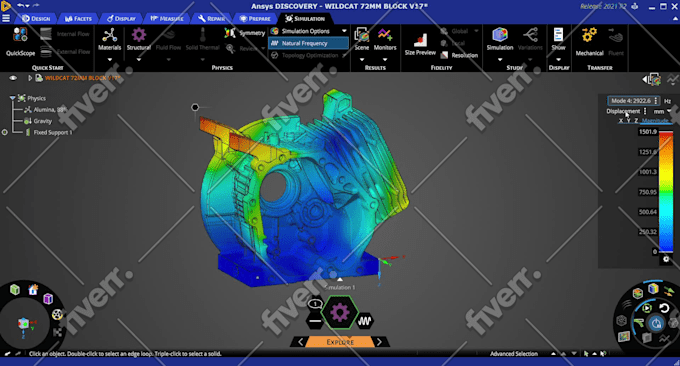Select the Gravity tree item

pos(38,121)
